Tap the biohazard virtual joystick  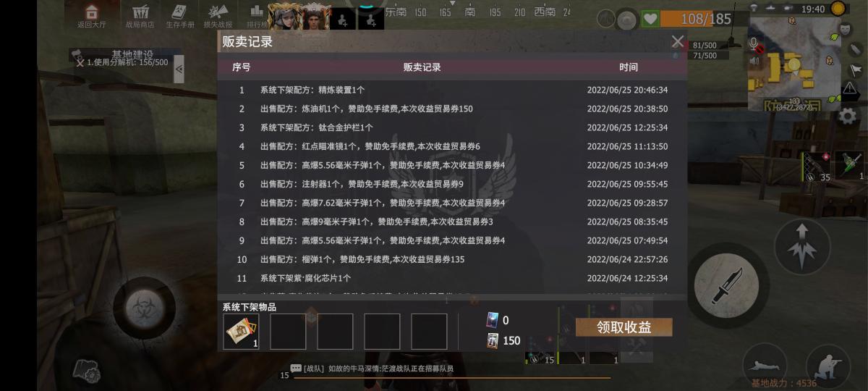pos(145,308)
